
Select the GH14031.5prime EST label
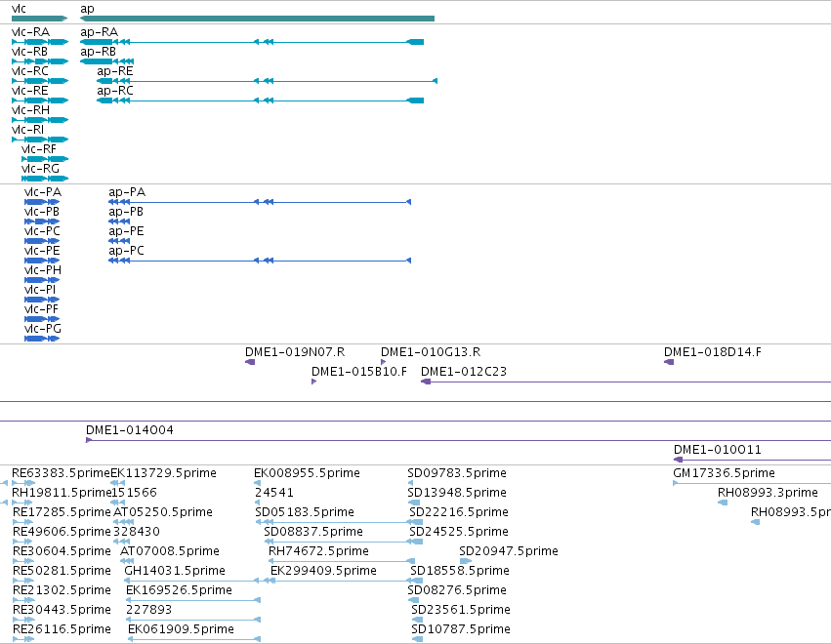[x=175, y=571]
